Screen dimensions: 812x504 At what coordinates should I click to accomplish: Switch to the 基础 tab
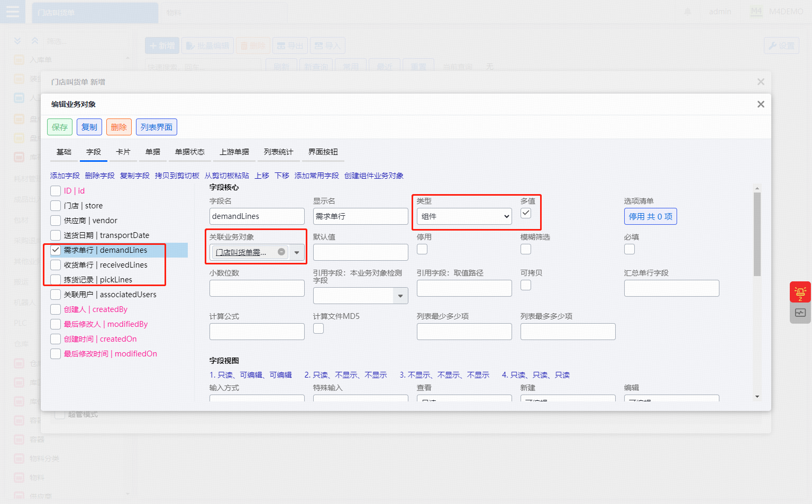click(64, 152)
